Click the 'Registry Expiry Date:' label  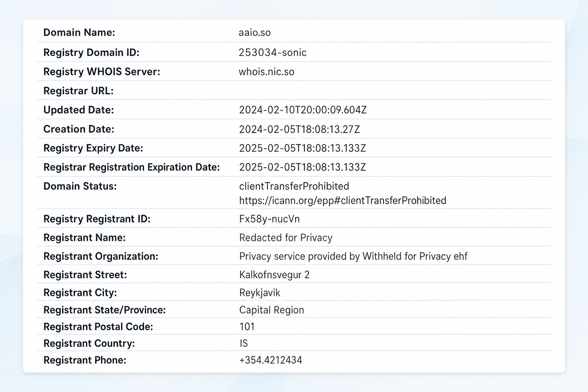click(93, 148)
